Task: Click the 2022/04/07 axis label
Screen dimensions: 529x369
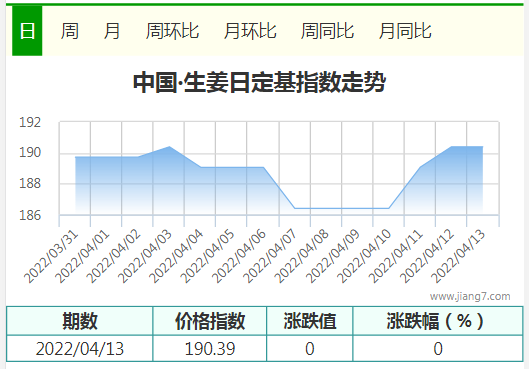Action: point(270,256)
